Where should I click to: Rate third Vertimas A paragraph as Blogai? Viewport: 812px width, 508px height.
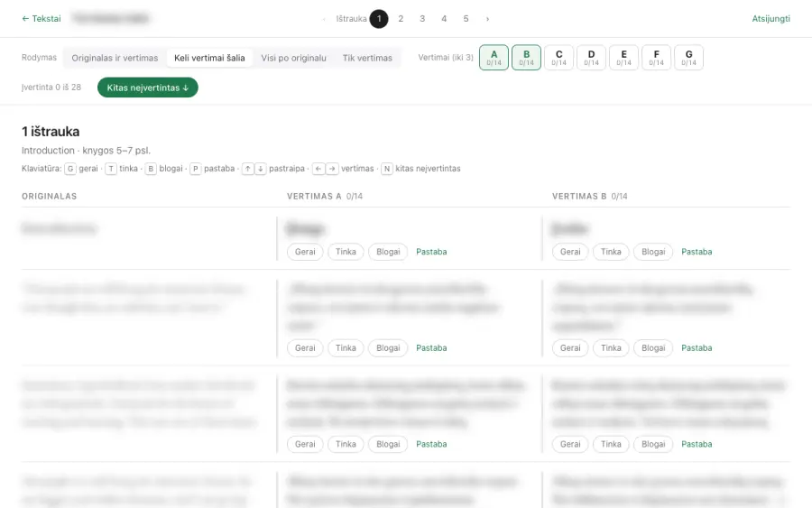pos(388,444)
